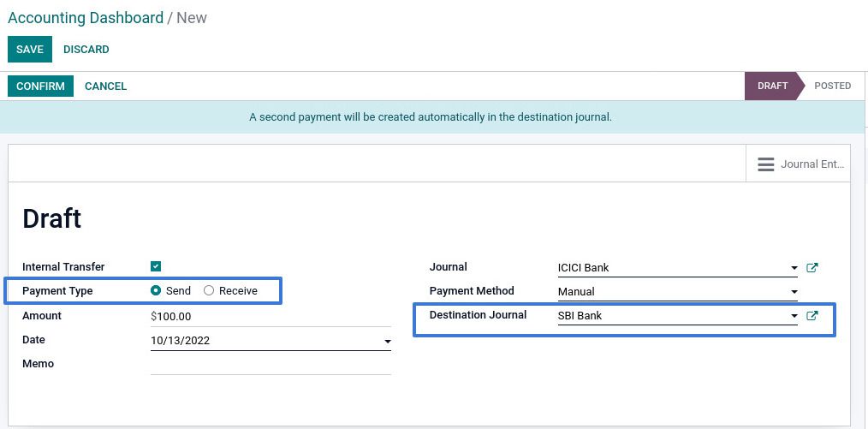The height and width of the screenshot is (429, 868).
Task: Click the Posted status stage
Action: pos(832,86)
